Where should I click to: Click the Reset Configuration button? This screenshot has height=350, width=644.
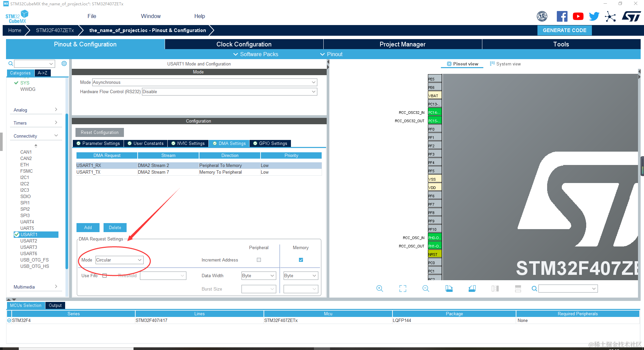pos(100,132)
